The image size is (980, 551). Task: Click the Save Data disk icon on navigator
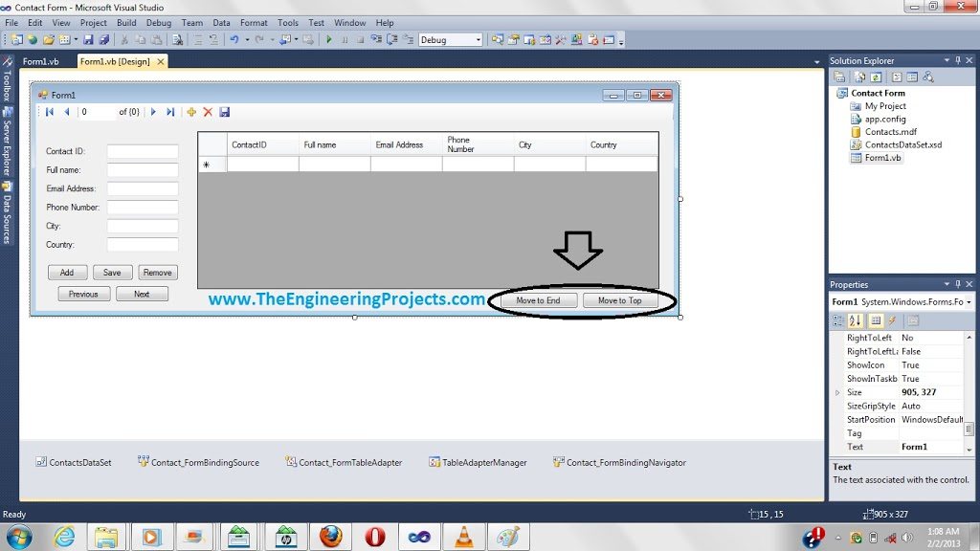(225, 112)
